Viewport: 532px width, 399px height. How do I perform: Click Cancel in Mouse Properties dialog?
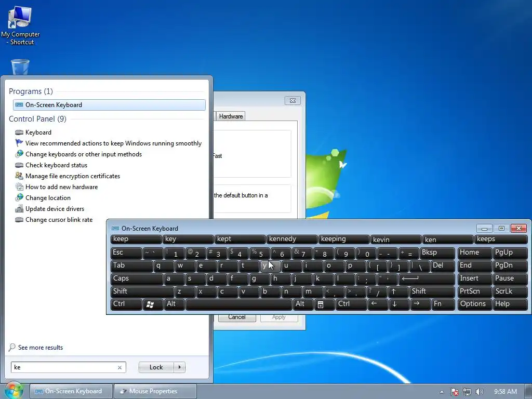(237, 317)
